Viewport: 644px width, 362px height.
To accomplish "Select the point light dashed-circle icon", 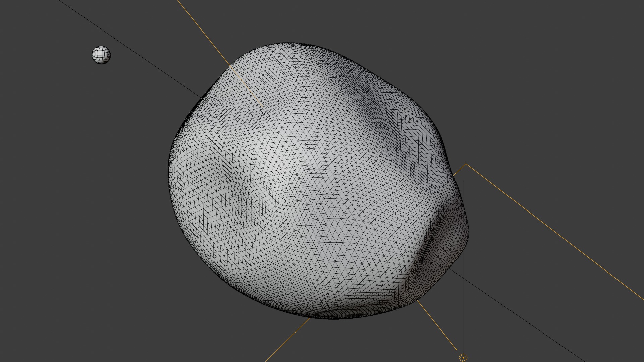I will tap(463, 358).
